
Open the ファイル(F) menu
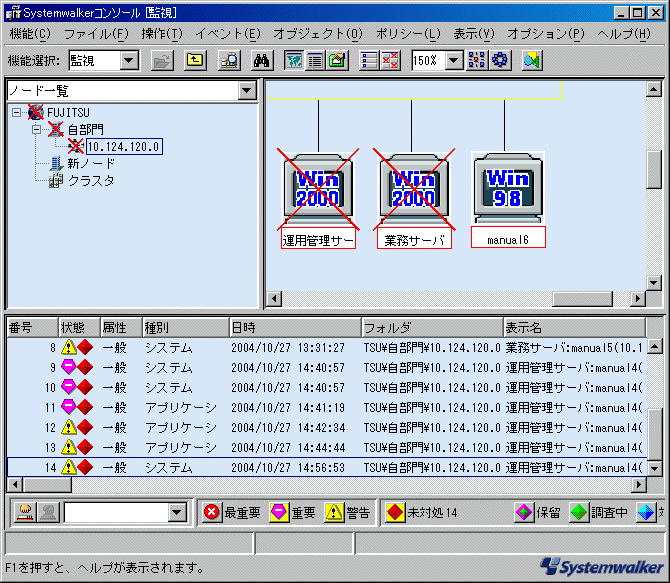coord(96,33)
